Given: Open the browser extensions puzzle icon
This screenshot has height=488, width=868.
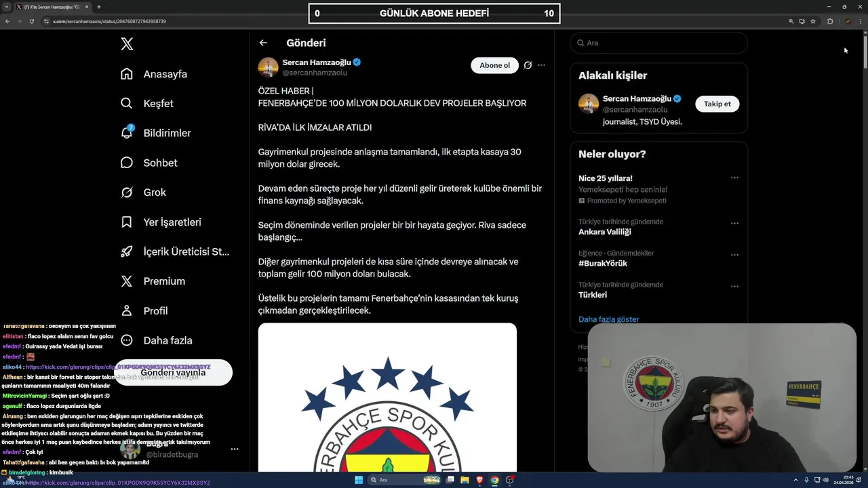Looking at the screenshot, I should (x=830, y=21).
